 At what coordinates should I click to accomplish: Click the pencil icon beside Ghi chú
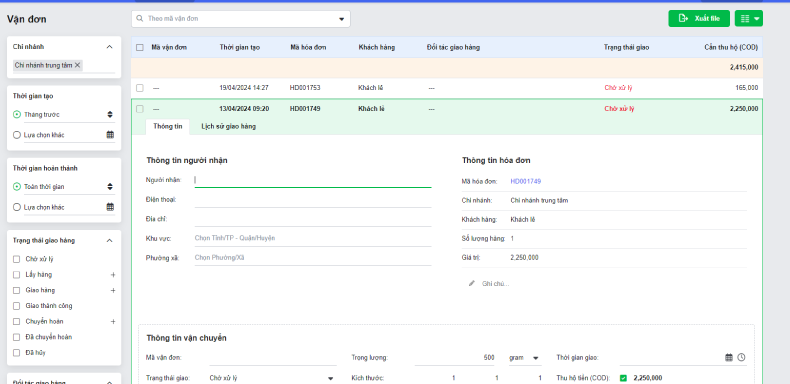click(472, 283)
